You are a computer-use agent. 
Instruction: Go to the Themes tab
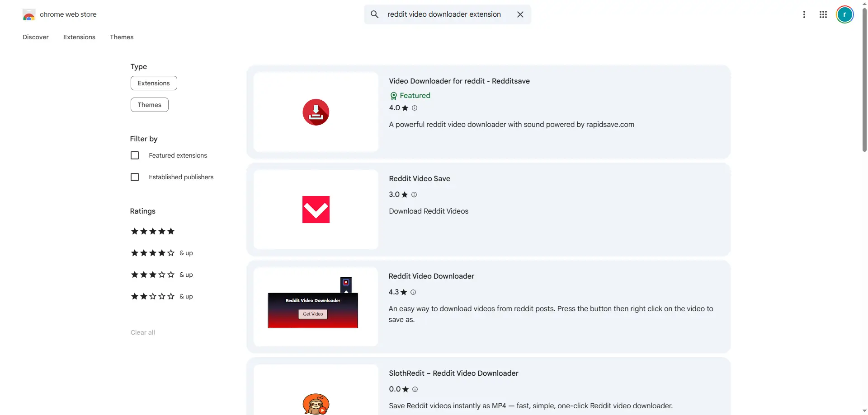tap(122, 37)
